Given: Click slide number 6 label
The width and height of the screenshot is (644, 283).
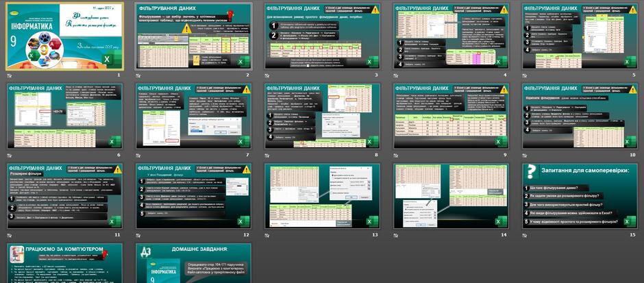Looking at the screenshot, I should [x=119, y=155].
